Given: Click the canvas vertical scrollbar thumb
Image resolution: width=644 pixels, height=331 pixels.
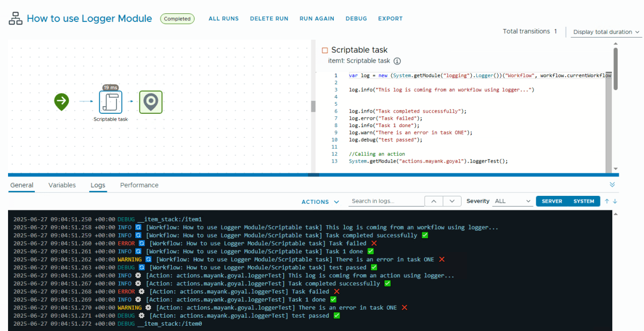Looking at the screenshot, I should pyautogui.click(x=313, y=106).
